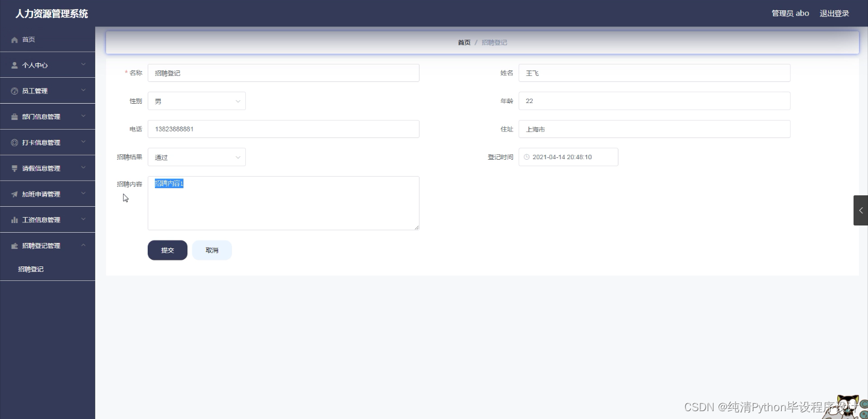Click the person icon beside 个人中心

pos(14,65)
